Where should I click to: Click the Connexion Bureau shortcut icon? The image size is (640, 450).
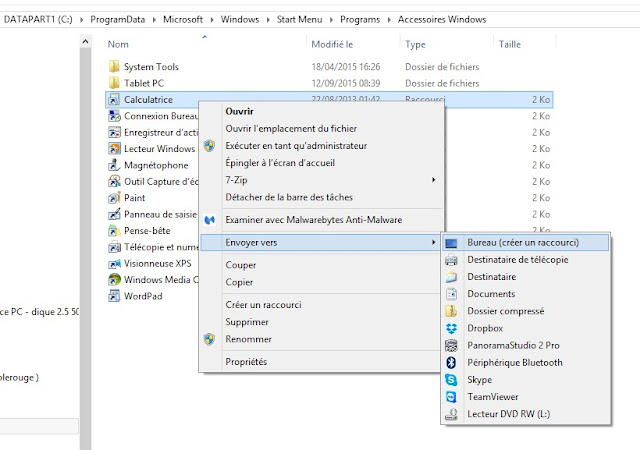pos(114,116)
